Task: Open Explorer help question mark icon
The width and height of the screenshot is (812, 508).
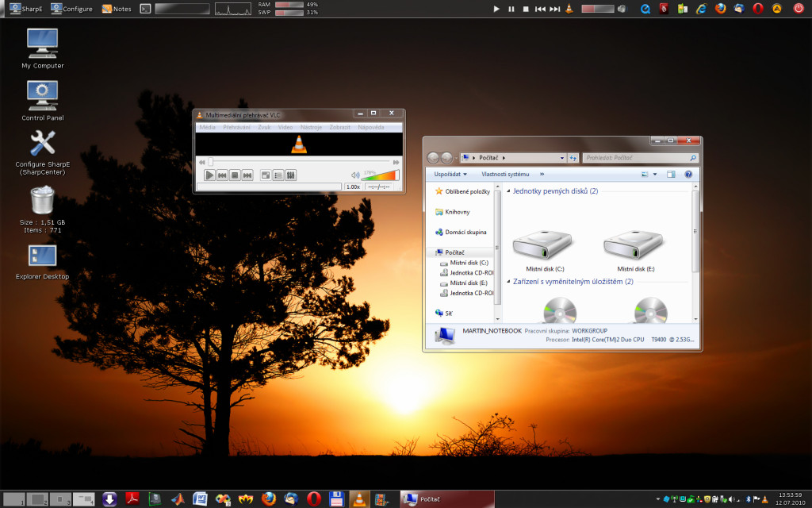Action: pos(688,174)
